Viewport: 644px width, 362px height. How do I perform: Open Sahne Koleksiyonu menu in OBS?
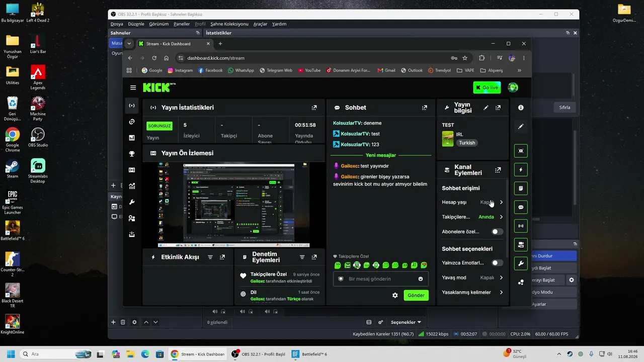[229, 24]
